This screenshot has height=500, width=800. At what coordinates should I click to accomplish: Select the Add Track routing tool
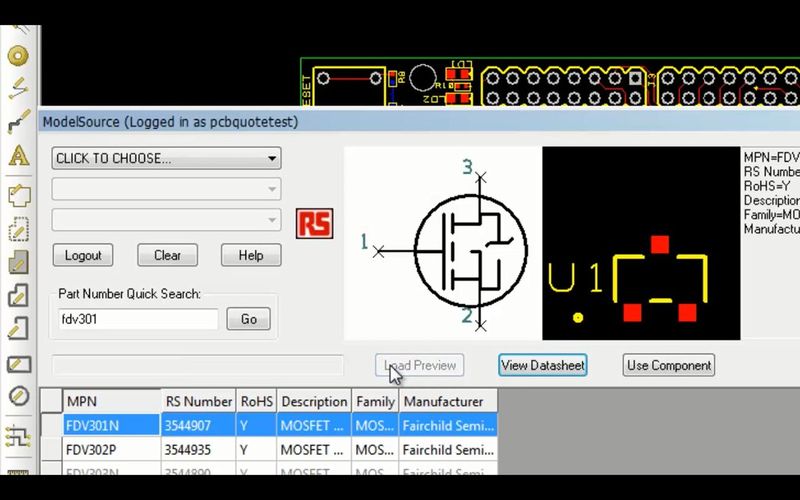click(x=18, y=121)
